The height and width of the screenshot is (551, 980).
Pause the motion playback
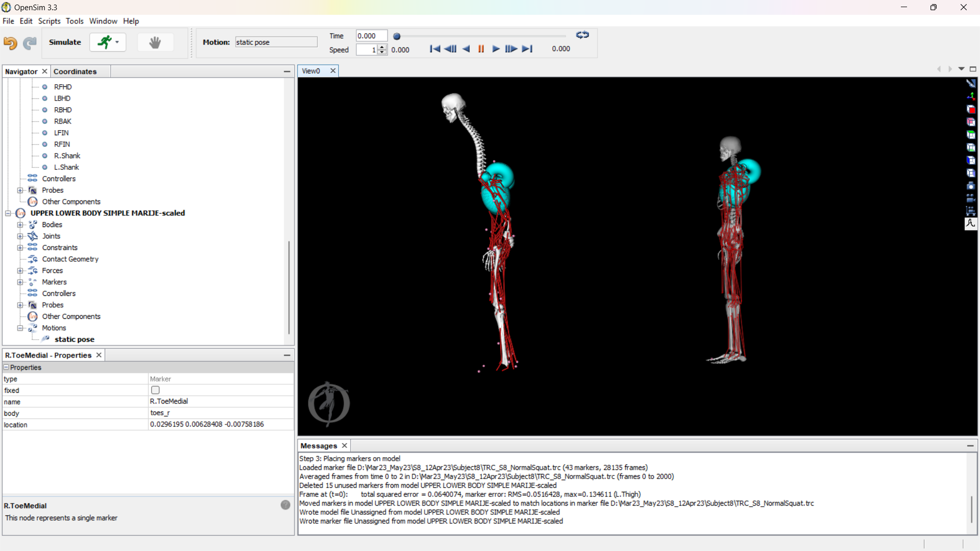481,49
